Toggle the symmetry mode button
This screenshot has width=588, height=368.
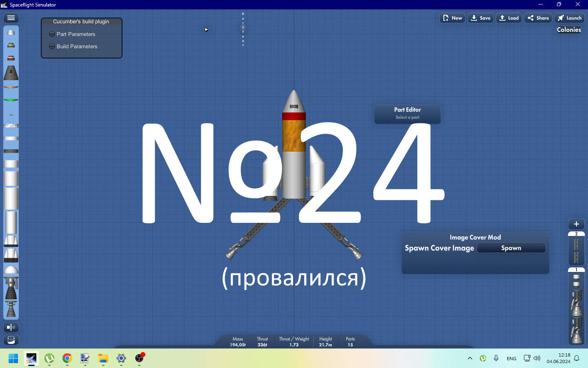coord(11,327)
